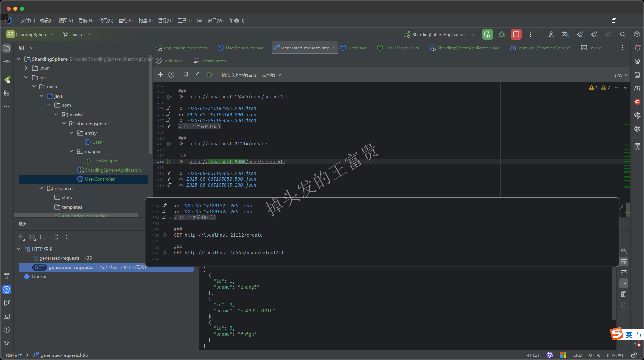This screenshot has height=360, width=644.
Task: Run the localhost:21114/create request
Action: click(x=169, y=144)
